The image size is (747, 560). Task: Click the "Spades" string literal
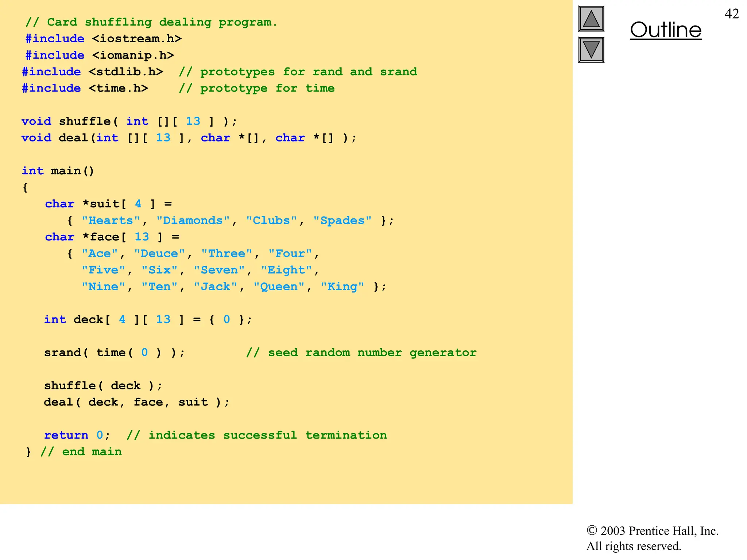(x=342, y=221)
